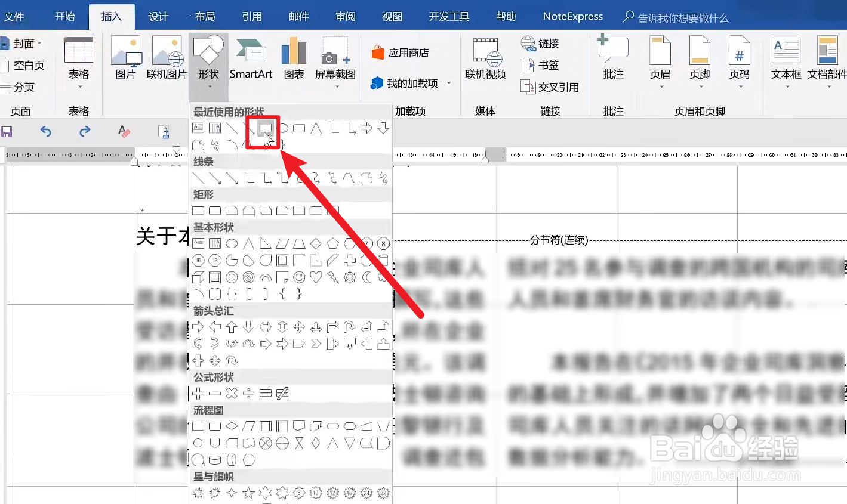
Task: Click the 告诉我你想要做什么 search box
Action: coord(676,17)
